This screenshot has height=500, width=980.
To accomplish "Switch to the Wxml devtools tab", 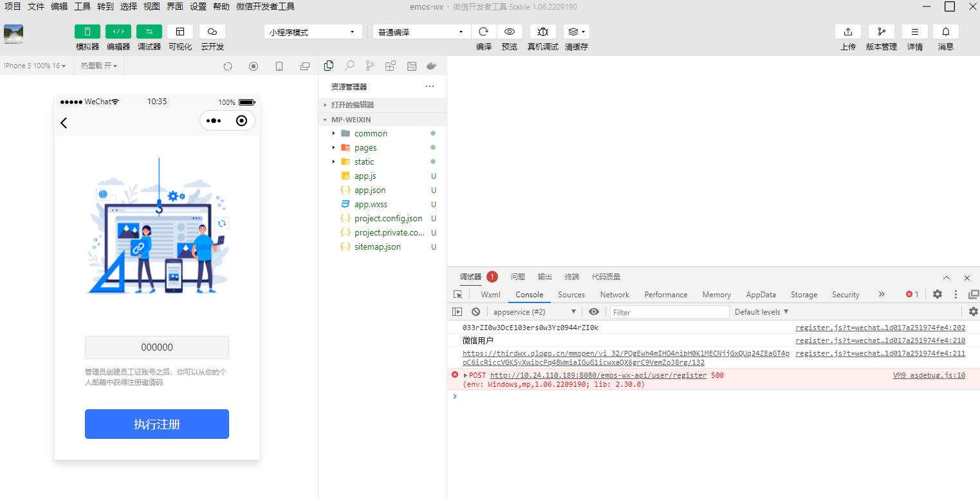I will [490, 294].
